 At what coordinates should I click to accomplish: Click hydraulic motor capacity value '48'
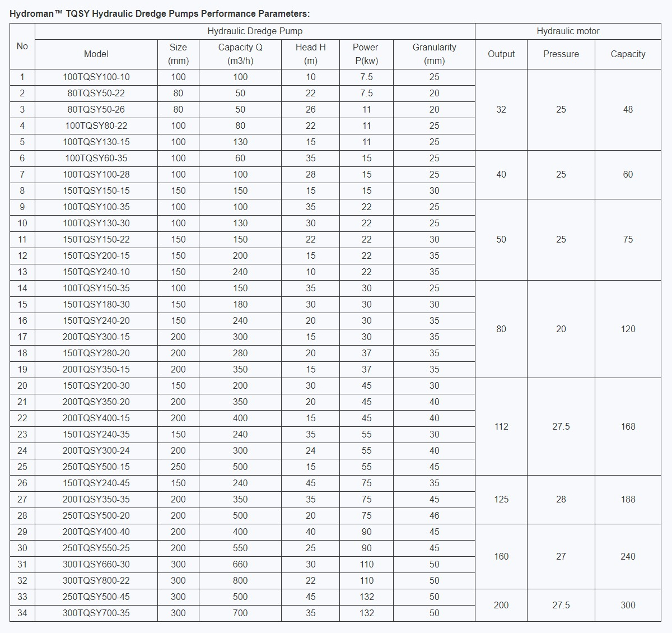pyautogui.click(x=628, y=110)
